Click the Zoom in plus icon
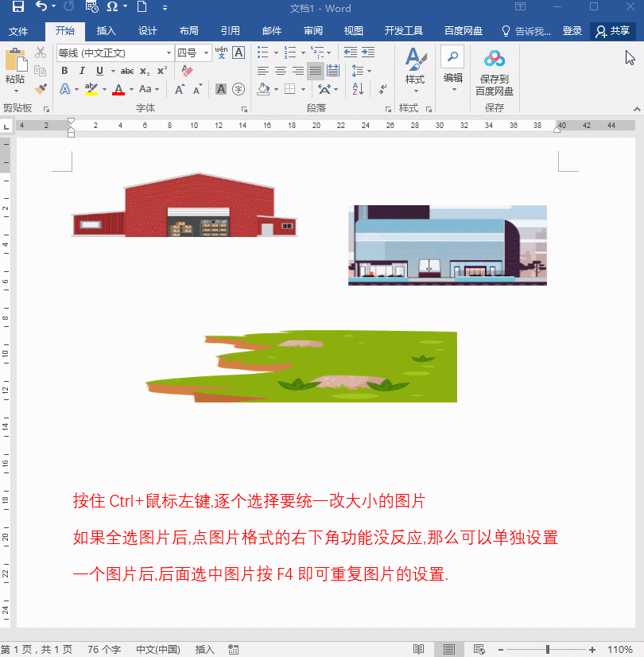 point(592,650)
